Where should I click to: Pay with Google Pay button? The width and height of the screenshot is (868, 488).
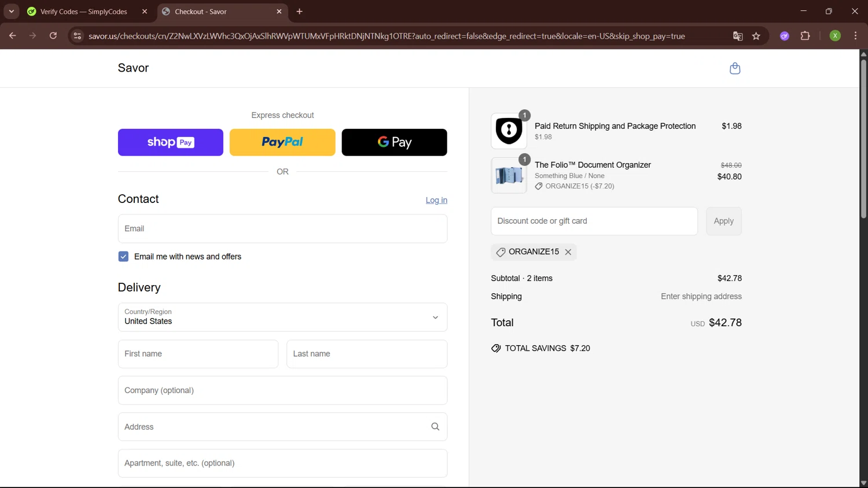tap(394, 142)
